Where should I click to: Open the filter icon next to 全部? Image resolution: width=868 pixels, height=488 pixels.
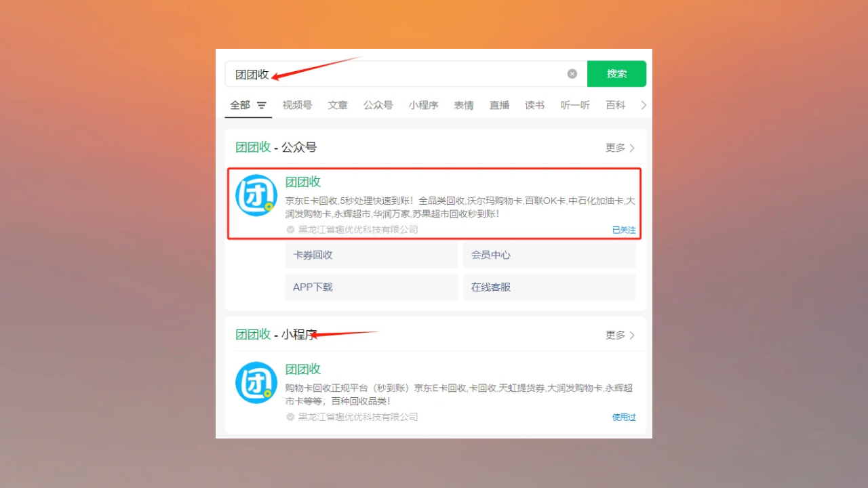(x=262, y=105)
